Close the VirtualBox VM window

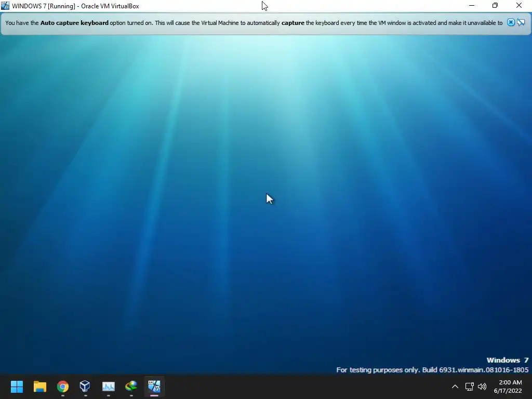pyautogui.click(x=519, y=5)
